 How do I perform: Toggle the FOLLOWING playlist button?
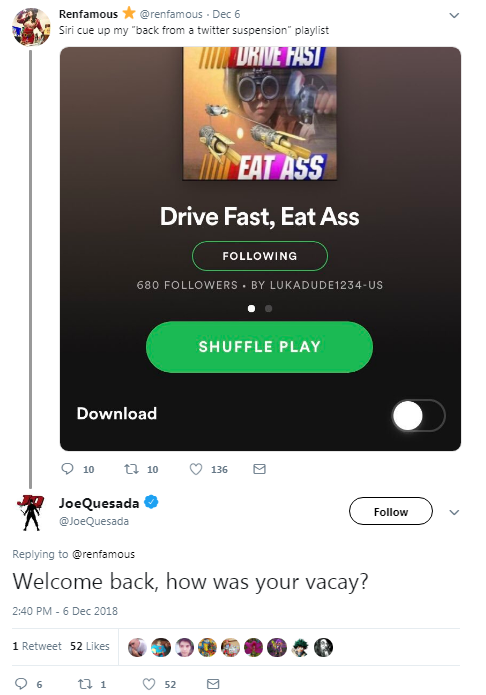260,256
